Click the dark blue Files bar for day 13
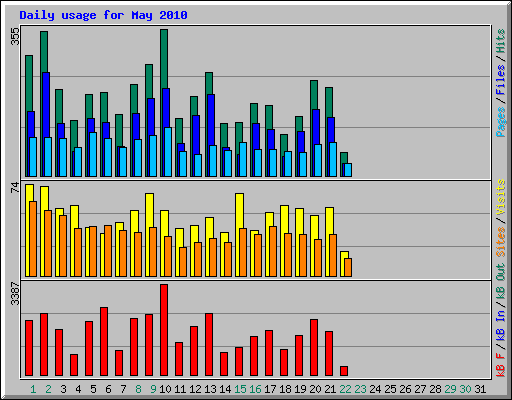The image size is (512, 400). (x=211, y=120)
